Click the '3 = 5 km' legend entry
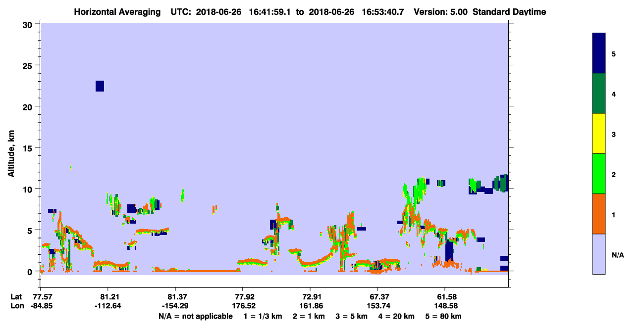 pyautogui.click(x=351, y=316)
